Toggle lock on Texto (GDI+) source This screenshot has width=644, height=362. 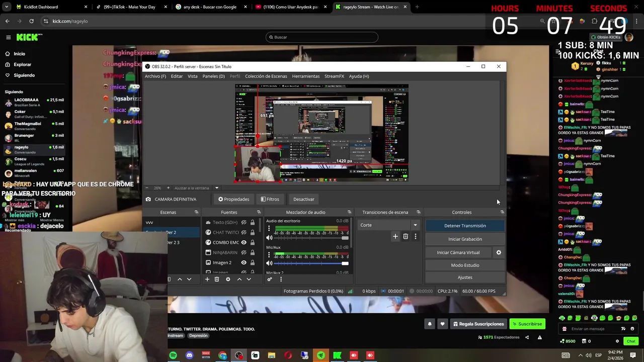tap(253, 222)
